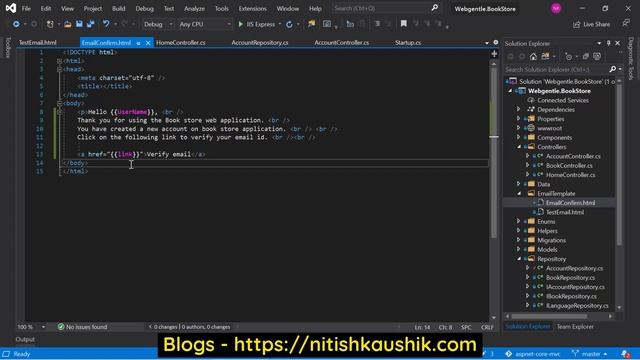Open the Debug configuration dropdown

(x=158, y=24)
